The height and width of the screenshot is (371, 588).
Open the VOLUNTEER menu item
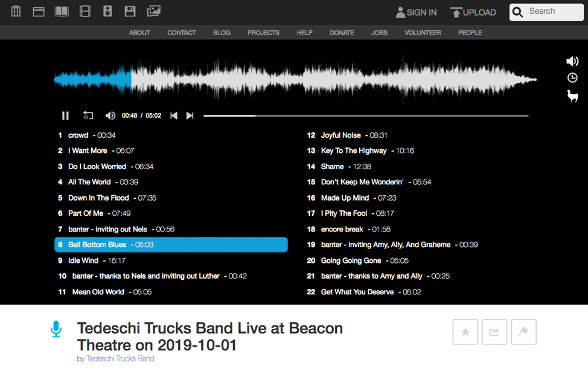(423, 33)
